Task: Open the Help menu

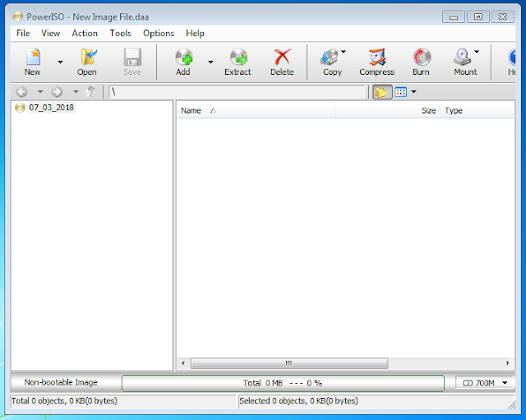Action: coord(196,33)
